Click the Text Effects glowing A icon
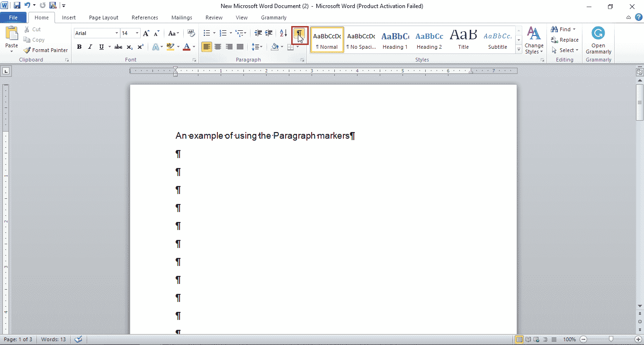 coord(155,47)
